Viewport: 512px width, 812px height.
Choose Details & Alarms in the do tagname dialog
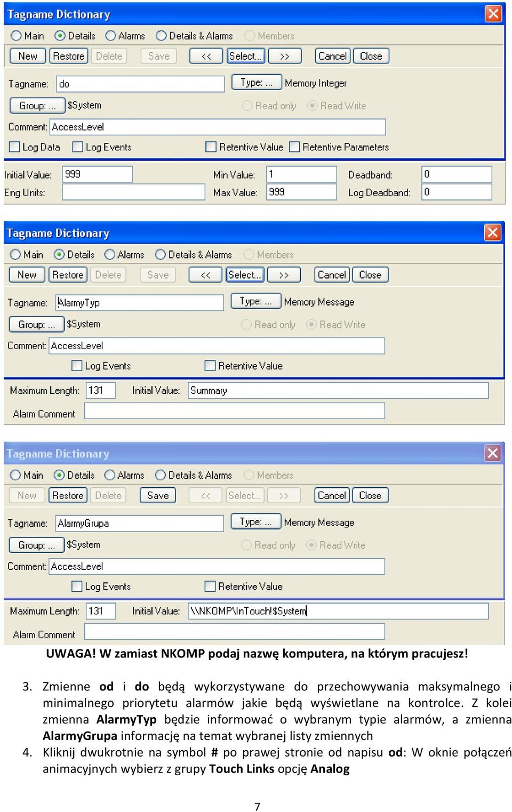pos(161,36)
